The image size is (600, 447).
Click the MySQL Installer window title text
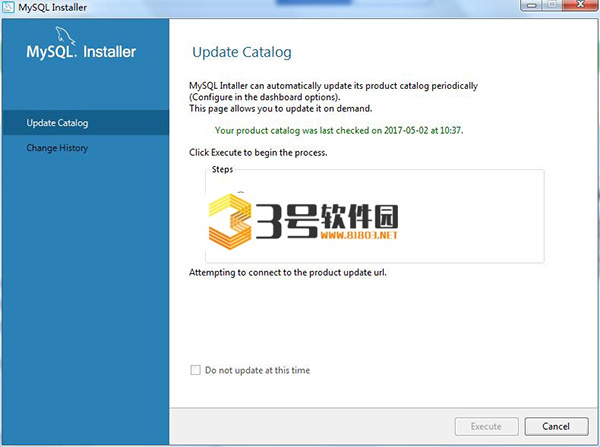point(52,7)
